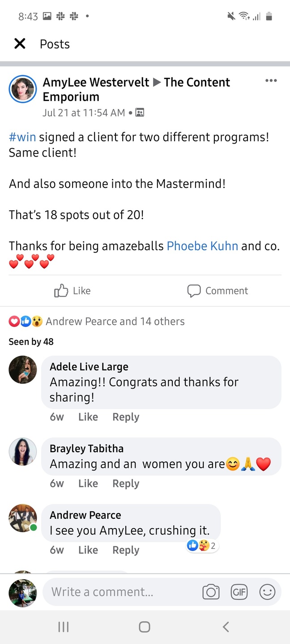290x644 pixels.
Task: Open the emoji smiley picker
Action: (x=267, y=592)
